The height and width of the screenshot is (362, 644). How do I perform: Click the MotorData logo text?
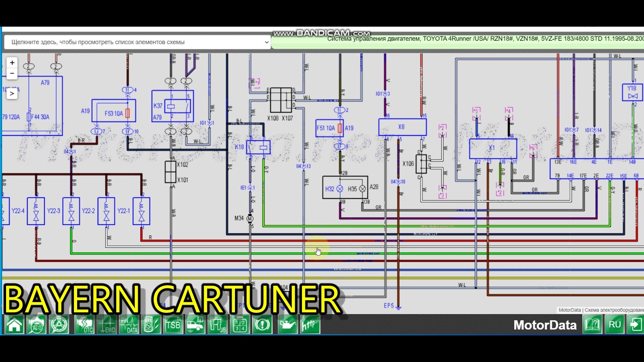point(545,325)
